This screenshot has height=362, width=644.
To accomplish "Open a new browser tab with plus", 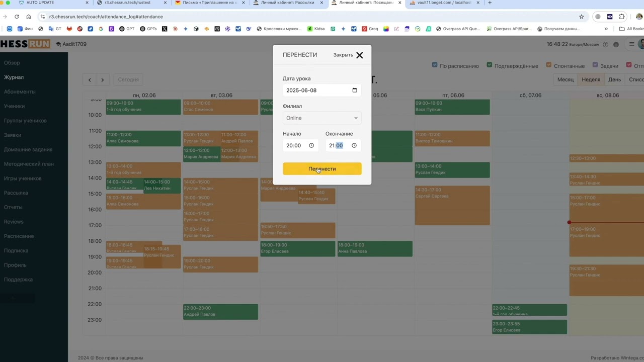I will (x=490, y=3).
